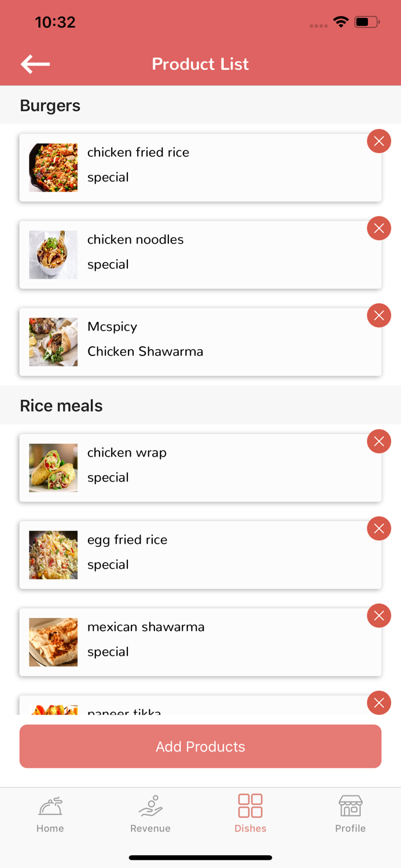Viewport: 401px width, 868px height.
Task: Select the Dishes tab
Action: coord(251,813)
